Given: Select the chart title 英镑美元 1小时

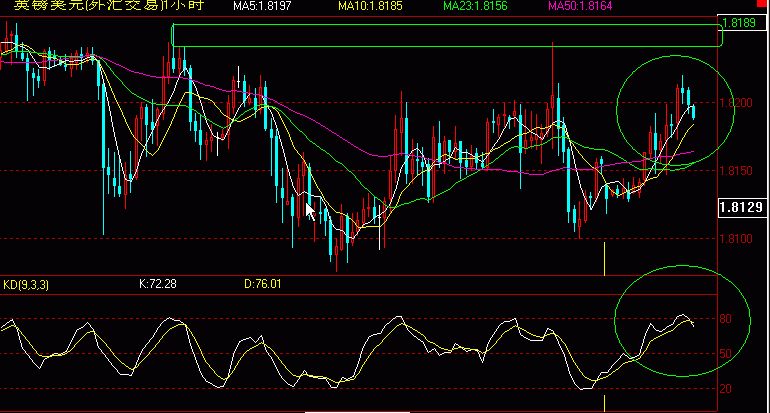Looking at the screenshot, I should tap(109, 6).
